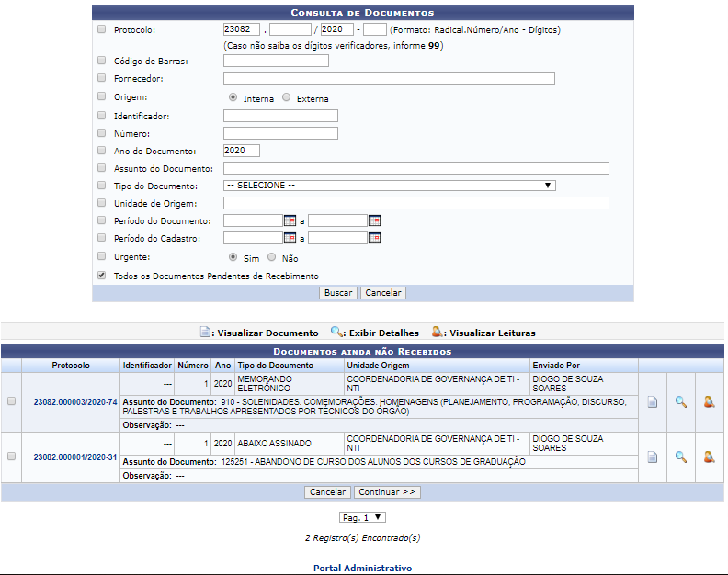Click the Enviado Por column header
Screen dimensions: 728x575
coord(584,366)
